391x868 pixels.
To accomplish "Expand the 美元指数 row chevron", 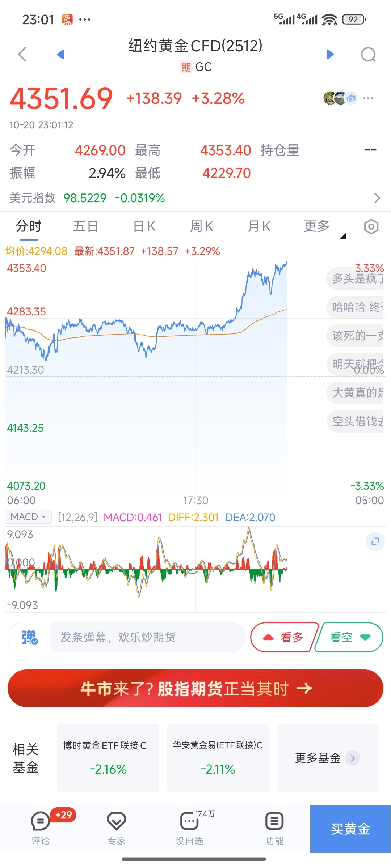I will pyautogui.click(x=377, y=198).
